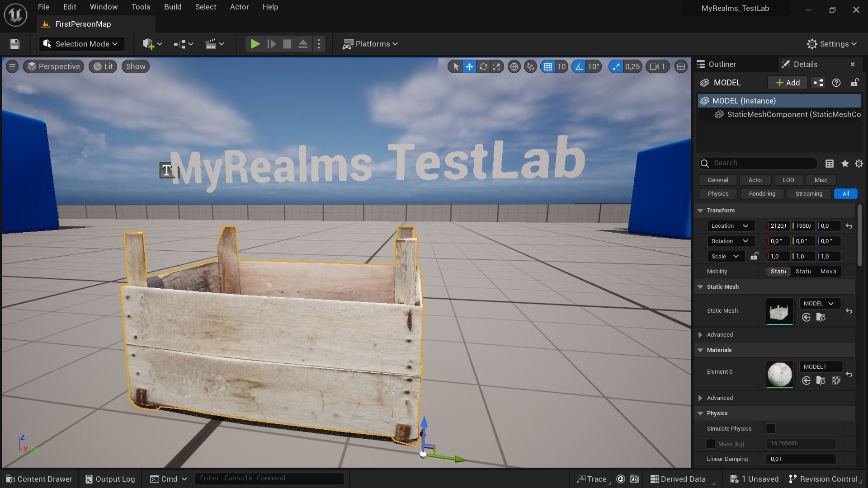This screenshot has height=488, width=868.
Task: Start Play in Editor
Action: (255, 44)
